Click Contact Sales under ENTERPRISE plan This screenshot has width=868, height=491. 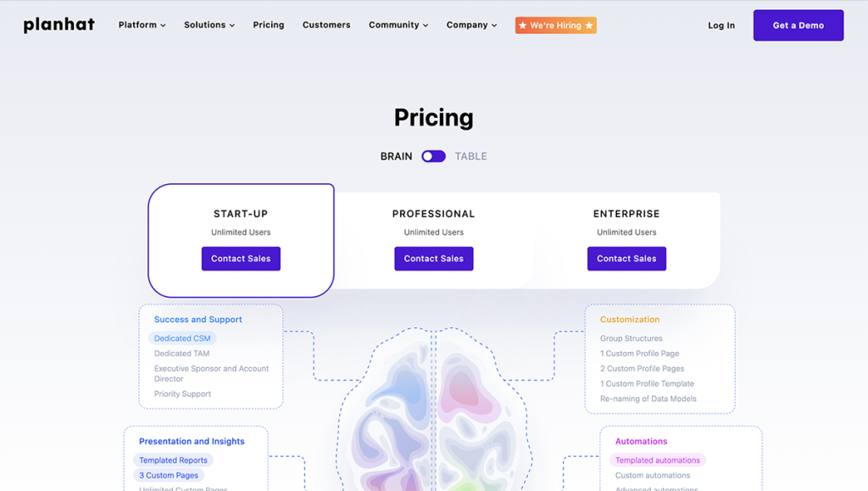click(626, 259)
